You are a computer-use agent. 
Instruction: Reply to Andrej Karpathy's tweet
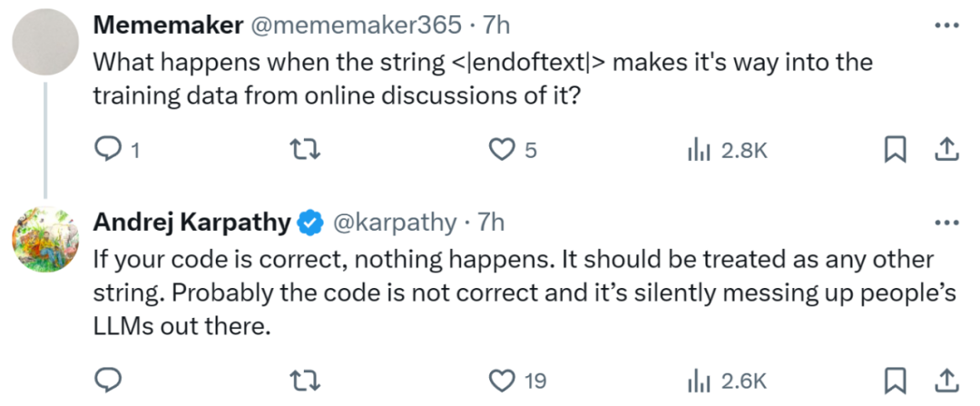108,379
